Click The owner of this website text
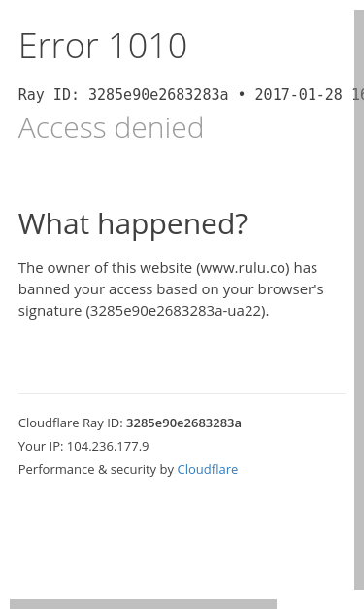This screenshot has height=609, width=364. tap(105, 268)
